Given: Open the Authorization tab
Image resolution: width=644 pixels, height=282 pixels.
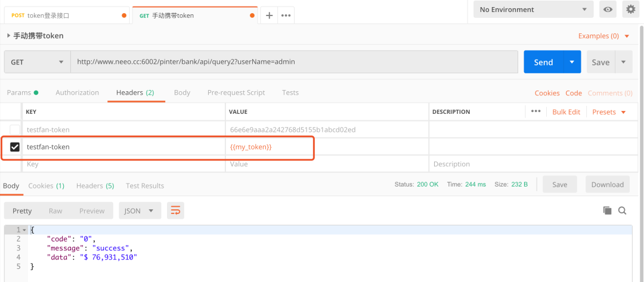Looking at the screenshot, I should [x=77, y=92].
